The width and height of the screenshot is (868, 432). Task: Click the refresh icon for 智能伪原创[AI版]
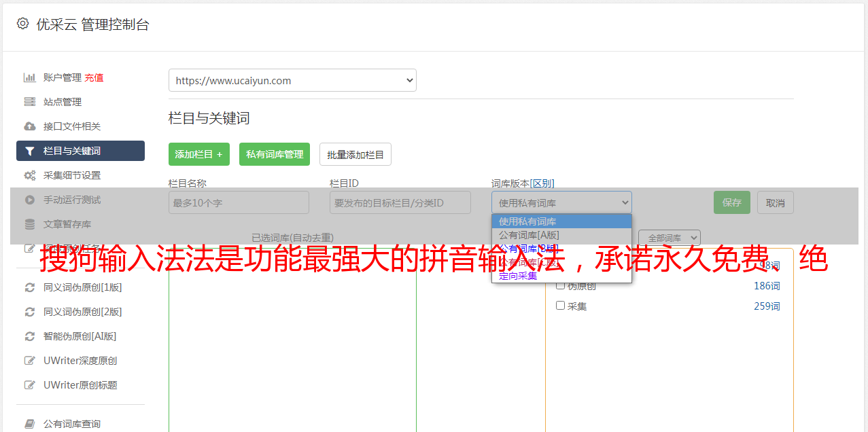[x=30, y=336]
